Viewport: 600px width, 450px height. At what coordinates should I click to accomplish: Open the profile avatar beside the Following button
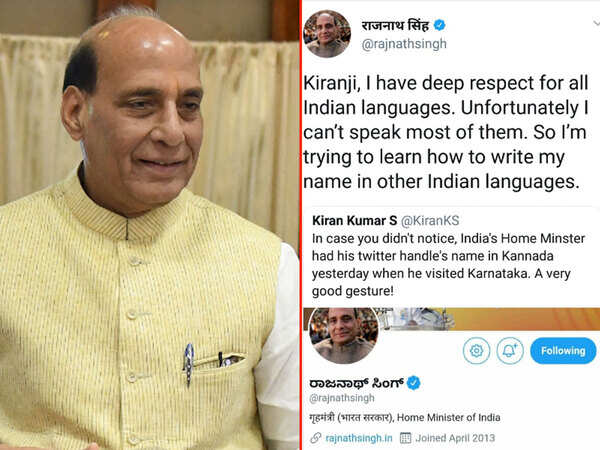pyautogui.click(x=343, y=336)
